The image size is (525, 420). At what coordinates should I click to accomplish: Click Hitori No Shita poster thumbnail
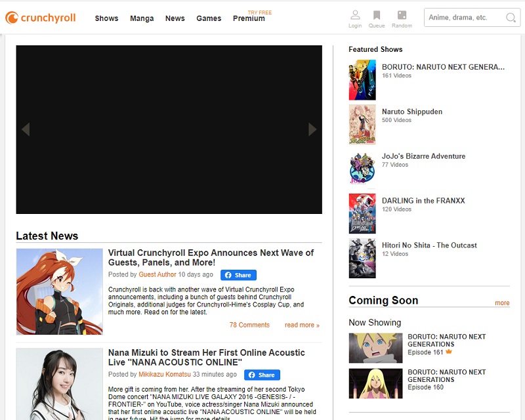point(362,258)
